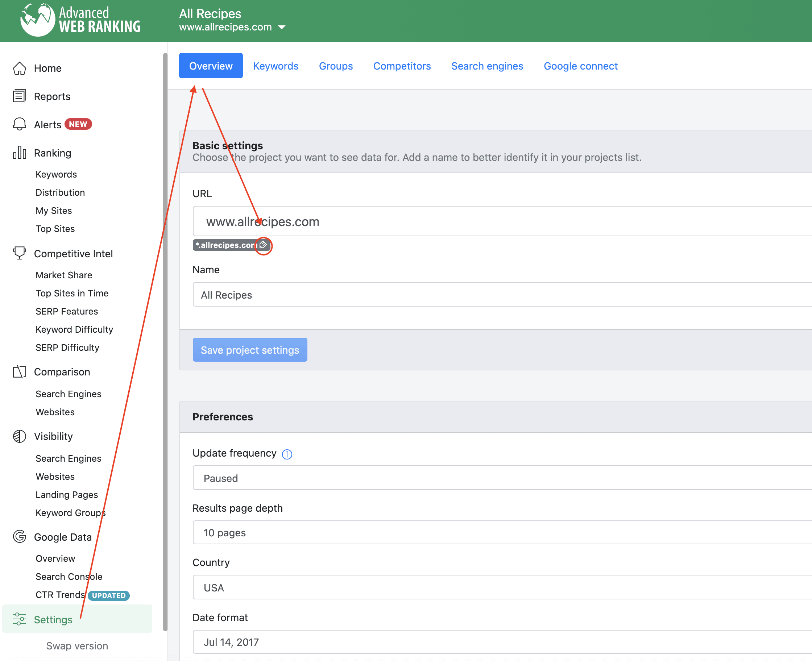Screen dimensions: 812x661
Task: Click the Reports document icon
Action: (x=20, y=96)
